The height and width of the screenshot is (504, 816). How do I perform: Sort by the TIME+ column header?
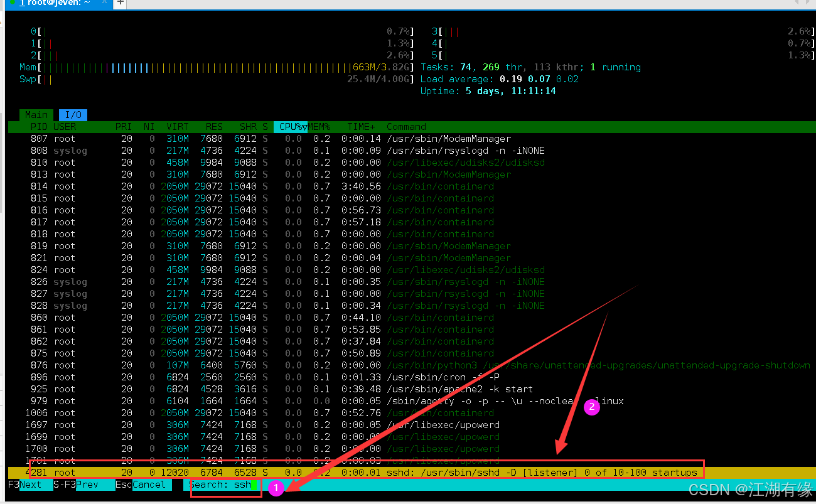(361, 127)
